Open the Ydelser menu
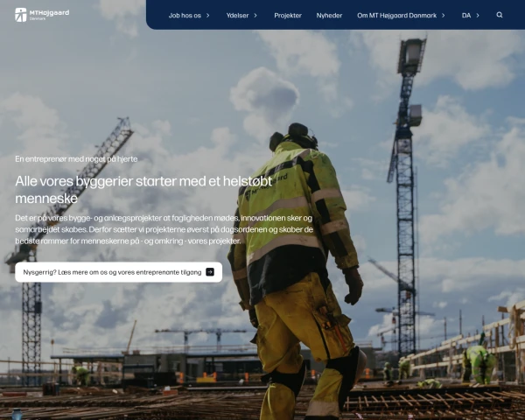 237,16
